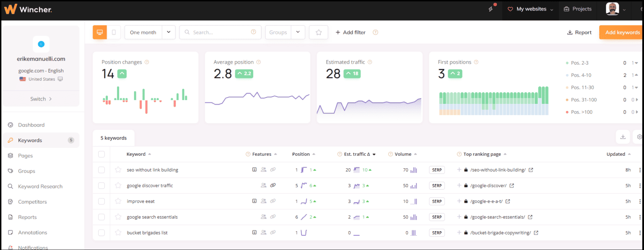Image resolution: width=644 pixels, height=250 pixels.
Task: Click the Switch website link
Action: [40, 98]
